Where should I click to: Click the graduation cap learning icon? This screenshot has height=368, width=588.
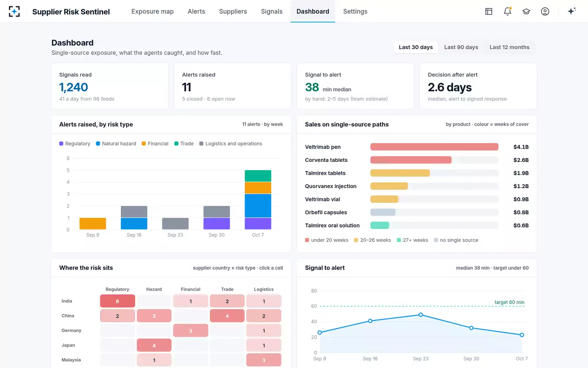[x=526, y=11]
